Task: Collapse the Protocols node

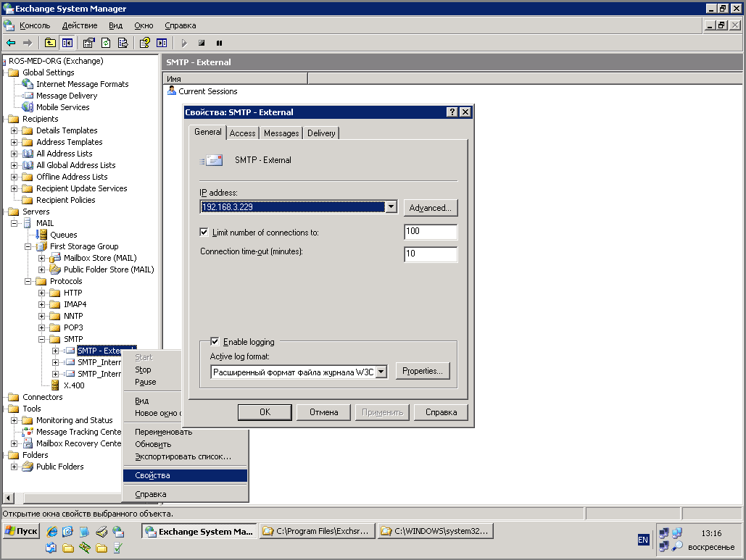Action: tap(28, 281)
